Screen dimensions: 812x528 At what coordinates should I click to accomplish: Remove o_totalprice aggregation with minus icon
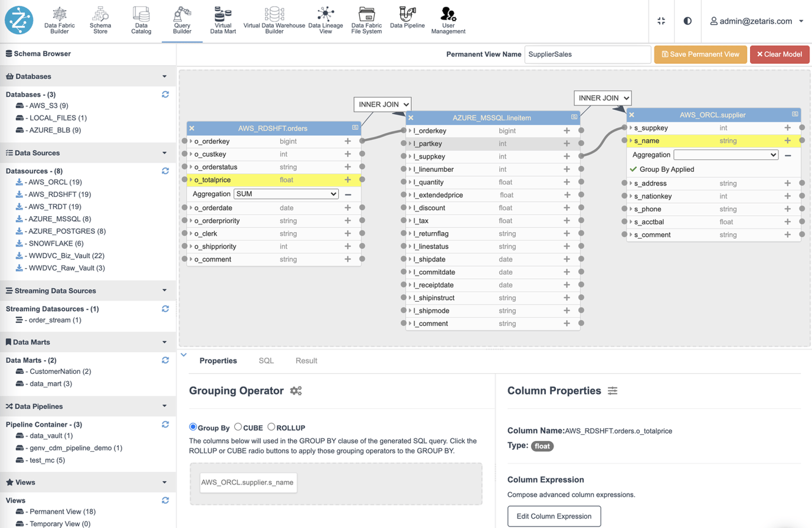click(348, 194)
